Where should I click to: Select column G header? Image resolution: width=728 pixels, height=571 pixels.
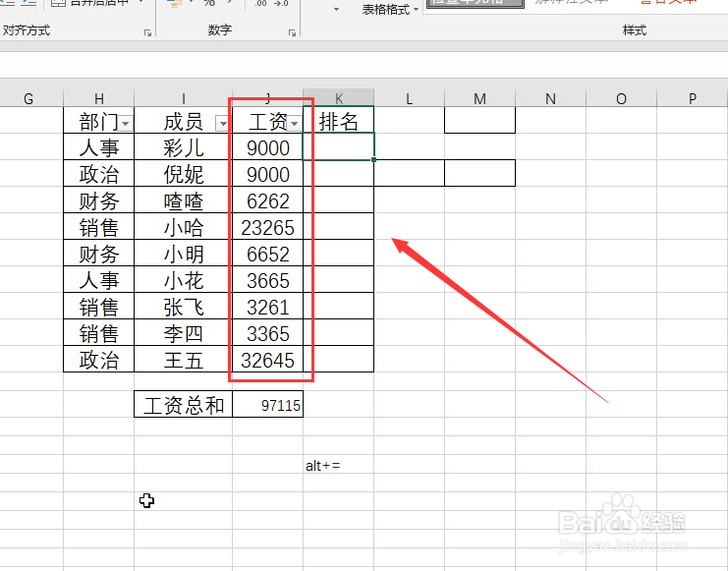coord(28,98)
